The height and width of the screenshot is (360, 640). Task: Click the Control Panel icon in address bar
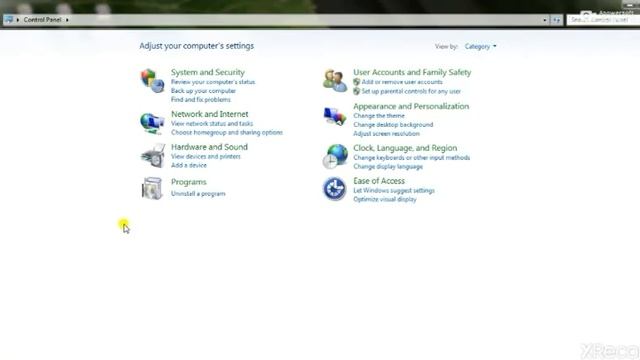tap(9, 20)
